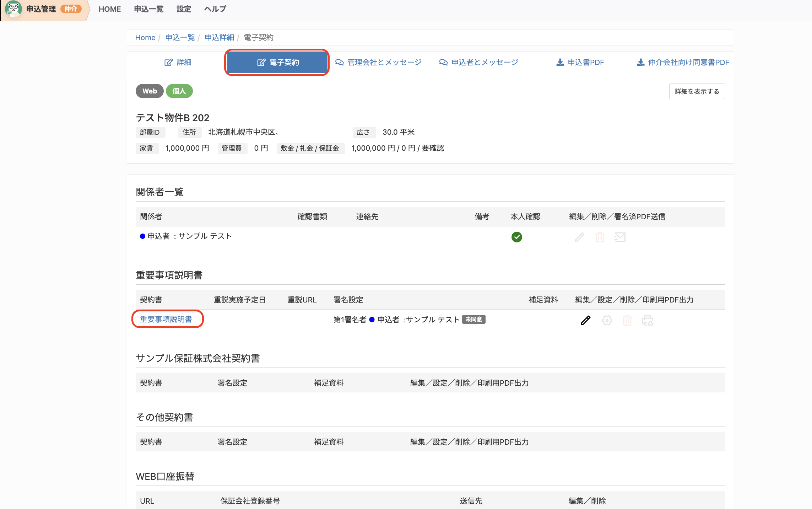Open the 電子契約 tab
This screenshot has height=509, width=812.
point(277,63)
